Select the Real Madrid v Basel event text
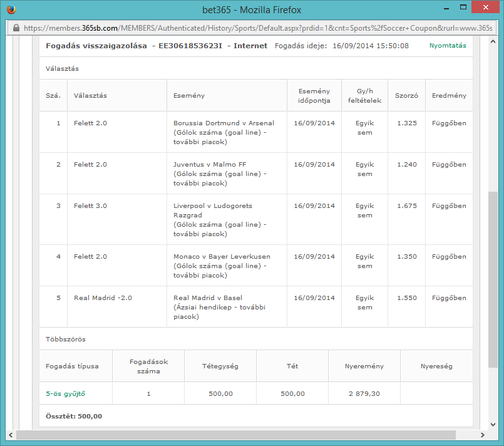The image size is (504, 446). pyautogui.click(x=208, y=298)
